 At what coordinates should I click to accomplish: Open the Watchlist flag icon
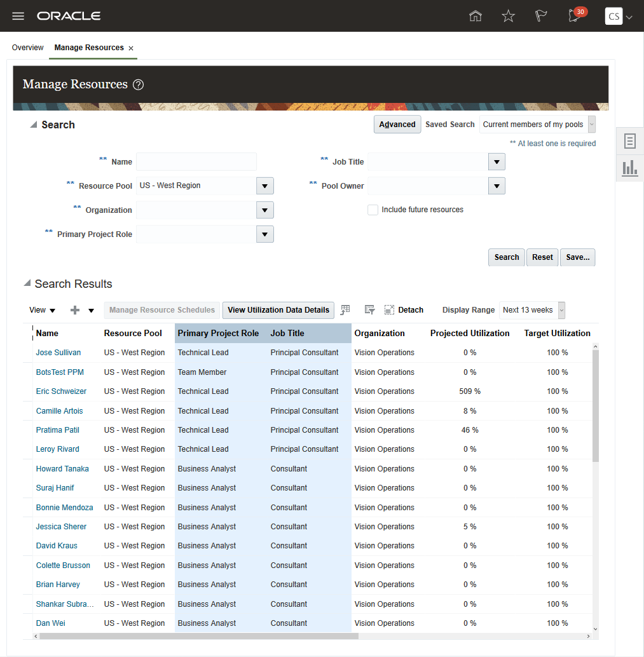click(541, 16)
